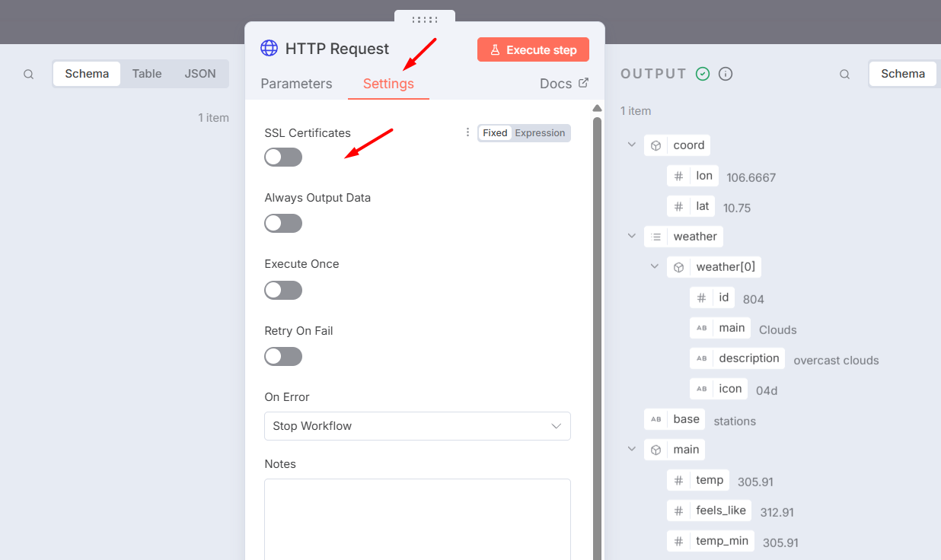Select the output Schema view tab
Image resolution: width=941 pixels, height=560 pixels.
[903, 74]
